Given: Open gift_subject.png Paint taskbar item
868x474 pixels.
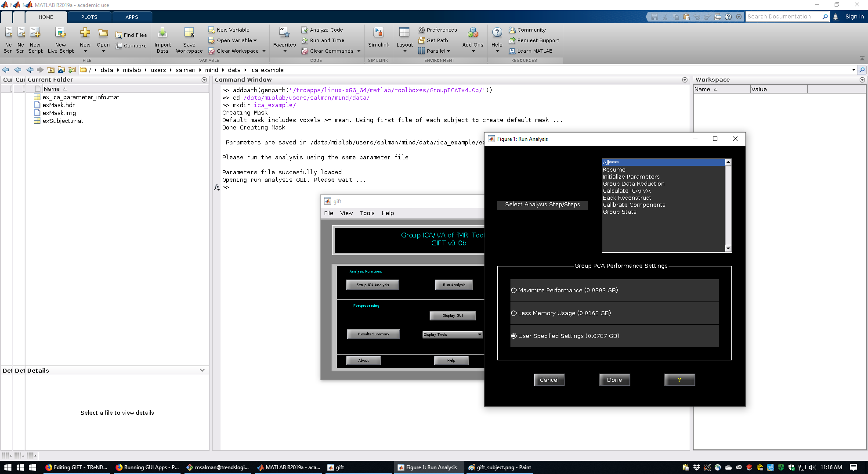Looking at the screenshot, I should click(x=500, y=467).
